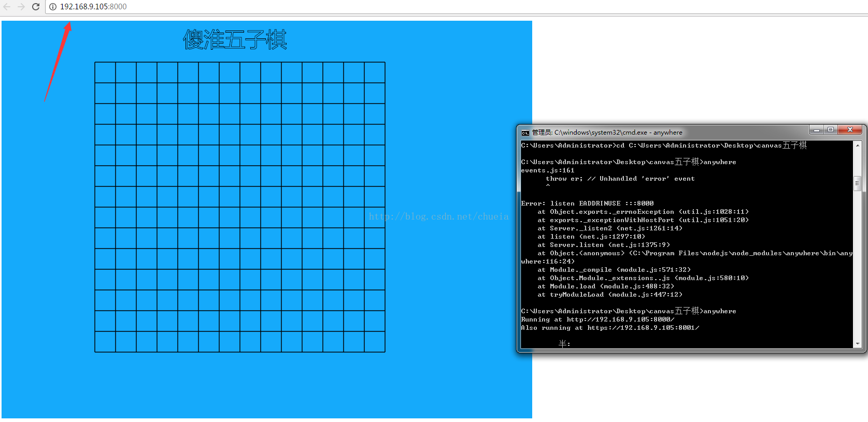This screenshot has width=868, height=422.
Task: Click inside the gomoku board grid
Action: 240,207
